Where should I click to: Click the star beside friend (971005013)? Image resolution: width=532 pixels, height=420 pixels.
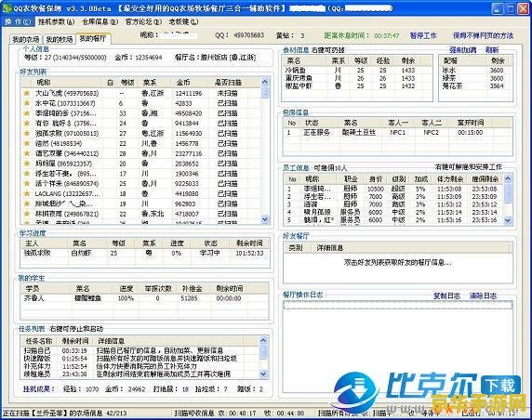(26, 133)
